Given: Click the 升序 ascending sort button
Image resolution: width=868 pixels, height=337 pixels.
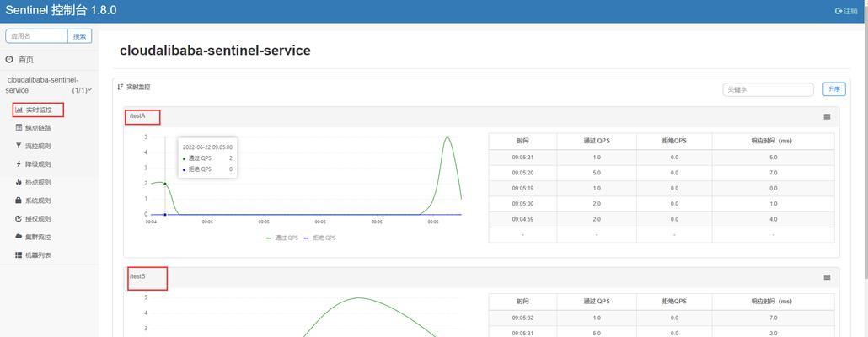Looking at the screenshot, I should click(834, 89).
